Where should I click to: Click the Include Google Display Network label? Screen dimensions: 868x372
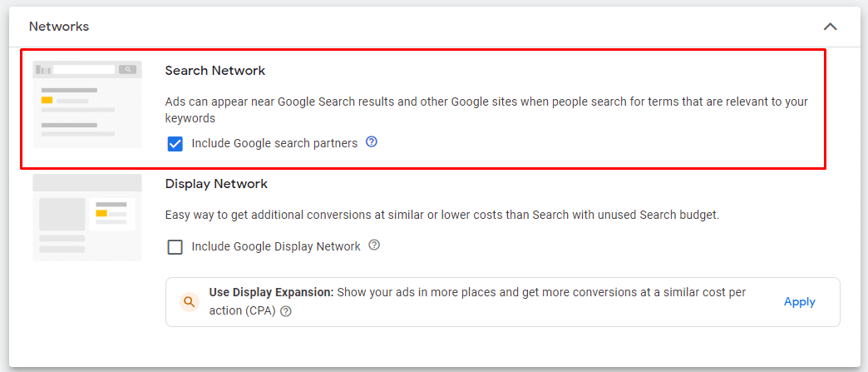point(276,246)
